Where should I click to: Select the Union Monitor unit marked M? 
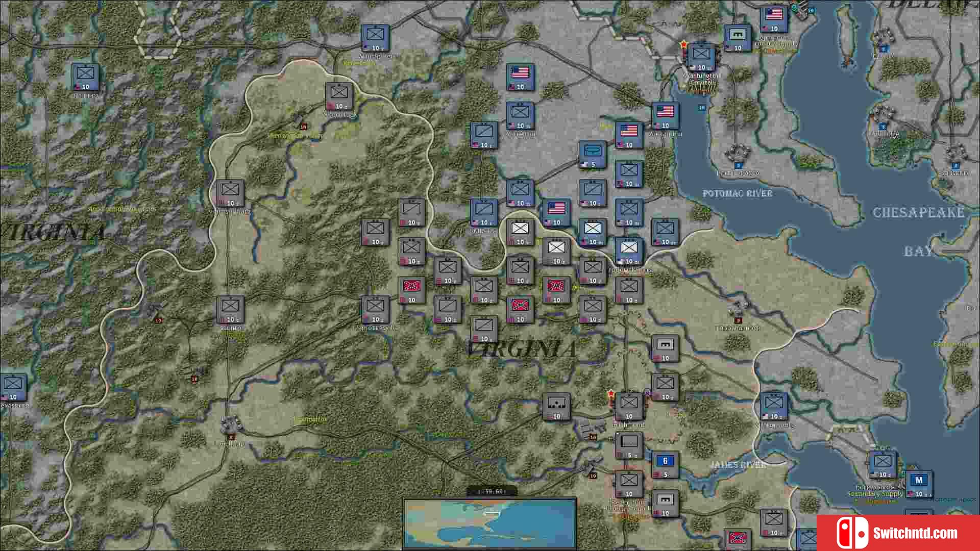(x=919, y=484)
